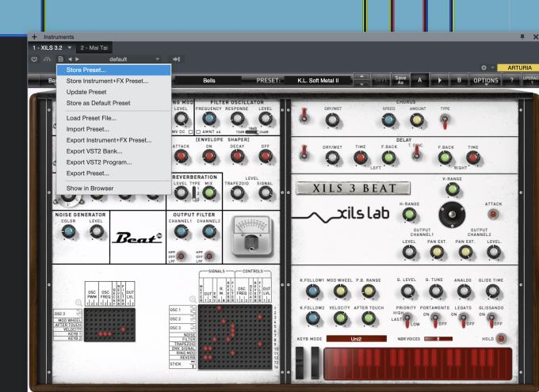
Task: Select Store as Default Preset
Action: (114, 103)
